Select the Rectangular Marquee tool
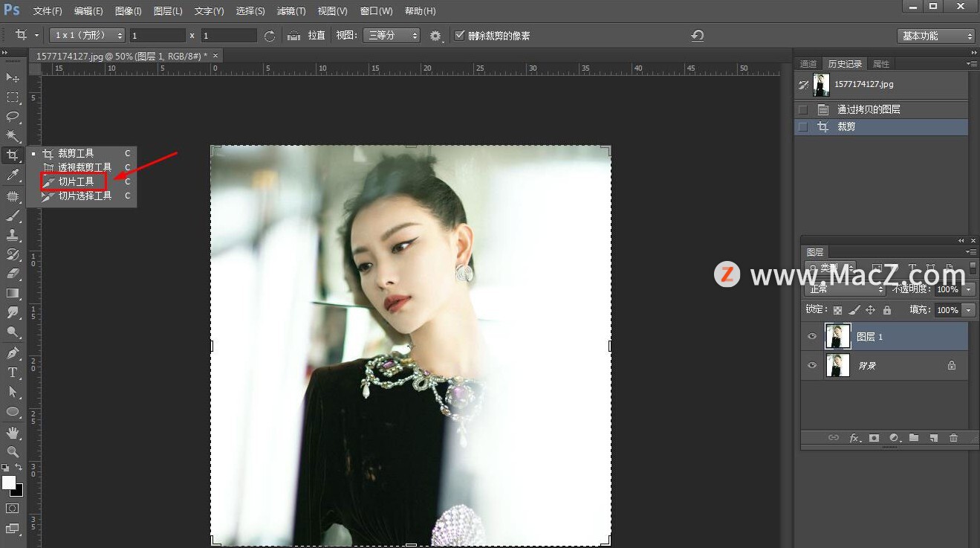 (x=13, y=97)
